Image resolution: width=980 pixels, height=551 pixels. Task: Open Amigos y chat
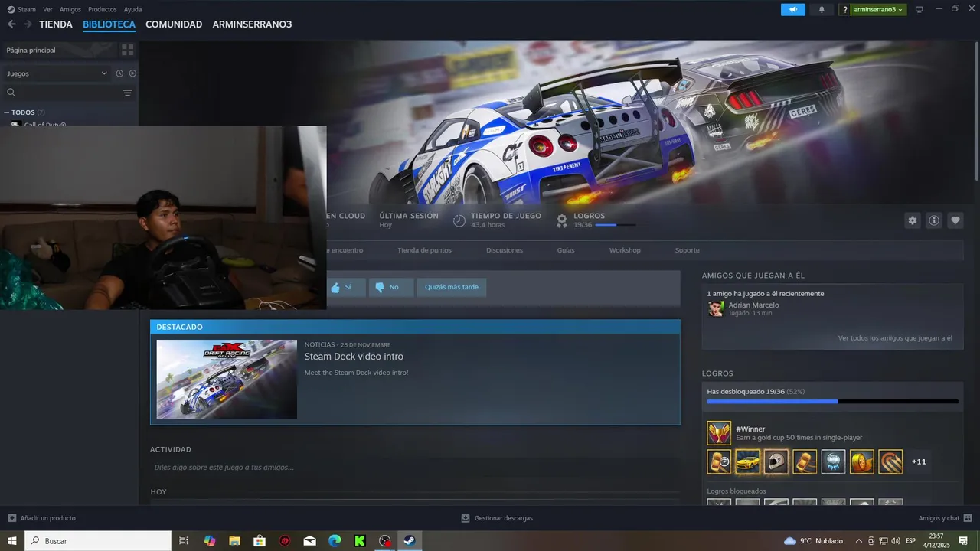[x=945, y=518]
